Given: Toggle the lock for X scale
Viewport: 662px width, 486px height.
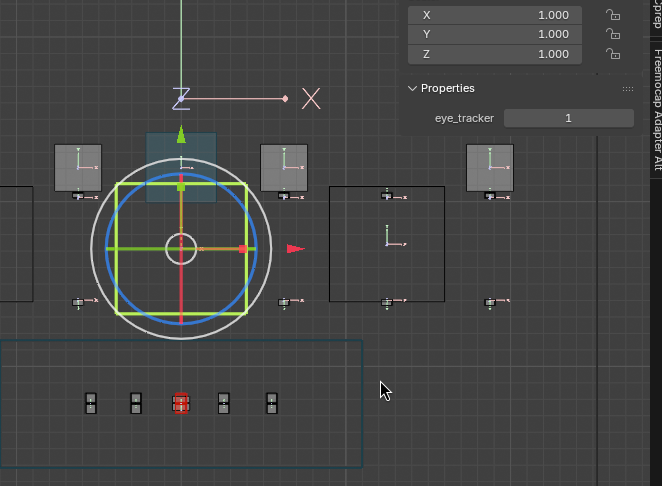Looking at the screenshot, I should (x=613, y=15).
